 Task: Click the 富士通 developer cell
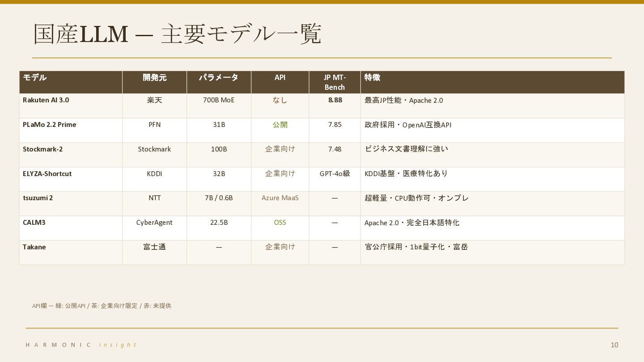pyautogui.click(x=154, y=253)
